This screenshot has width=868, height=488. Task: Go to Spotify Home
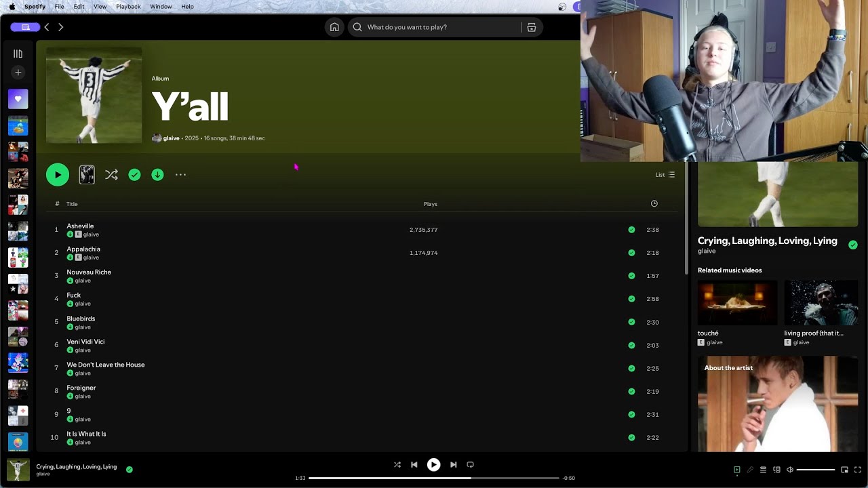tap(334, 27)
